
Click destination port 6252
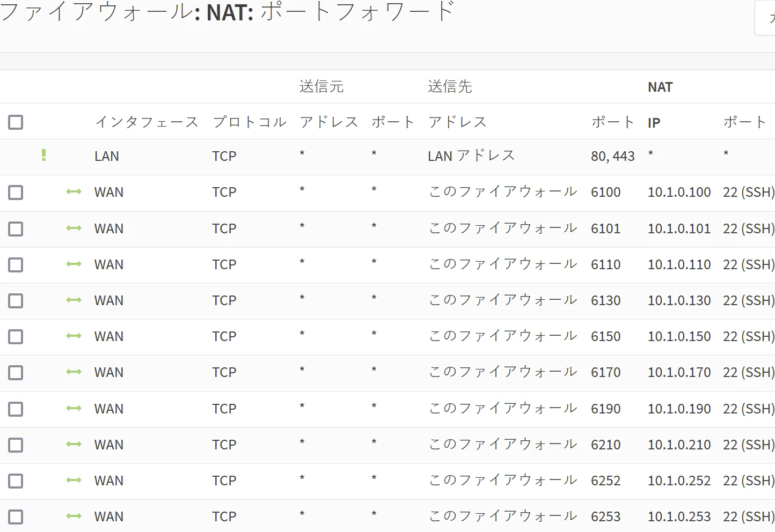[605, 481]
